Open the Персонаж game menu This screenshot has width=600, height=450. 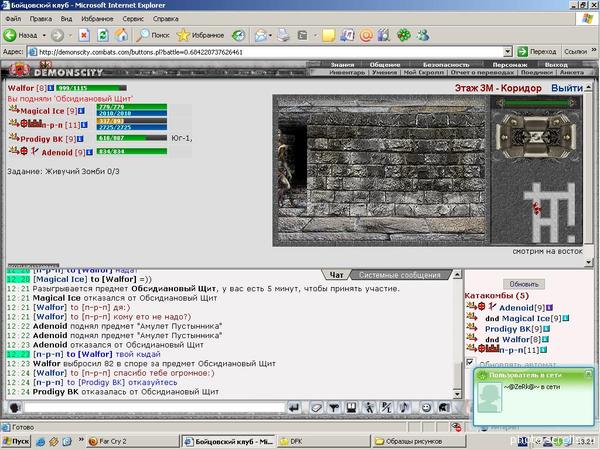(510, 65)
